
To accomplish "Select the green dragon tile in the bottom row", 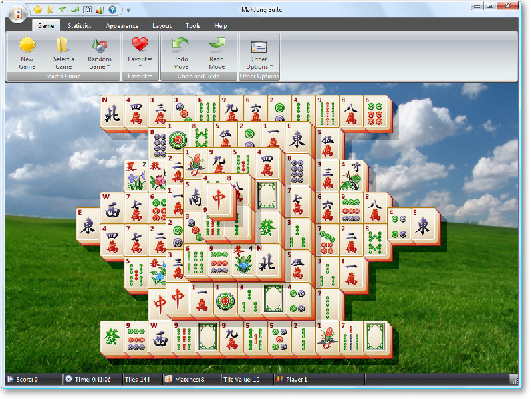I will coord(112,337).
